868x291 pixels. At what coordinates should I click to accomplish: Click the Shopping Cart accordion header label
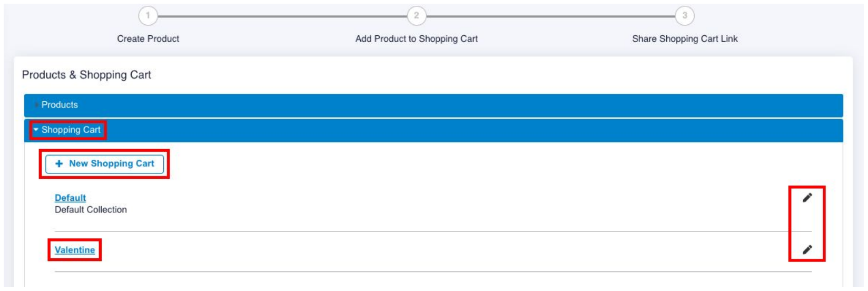coord(71,130)
